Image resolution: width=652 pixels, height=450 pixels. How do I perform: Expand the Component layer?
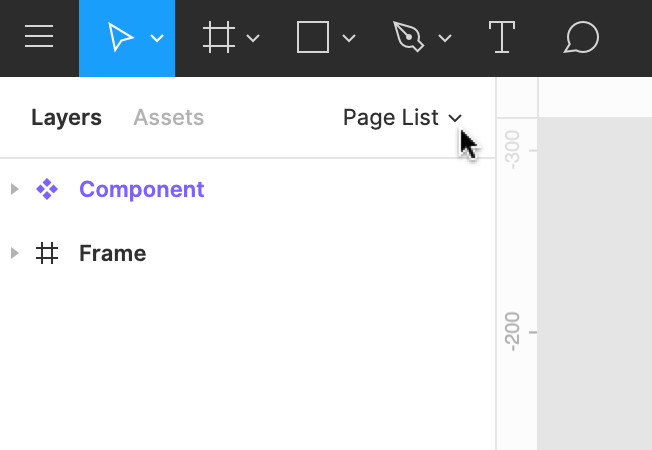(x=14, y=189)
